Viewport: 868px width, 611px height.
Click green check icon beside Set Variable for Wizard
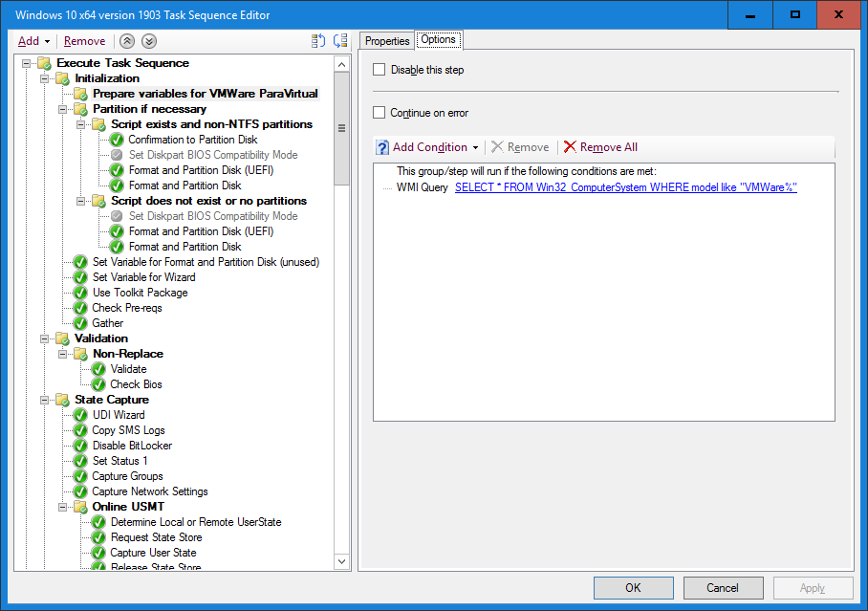81,277
